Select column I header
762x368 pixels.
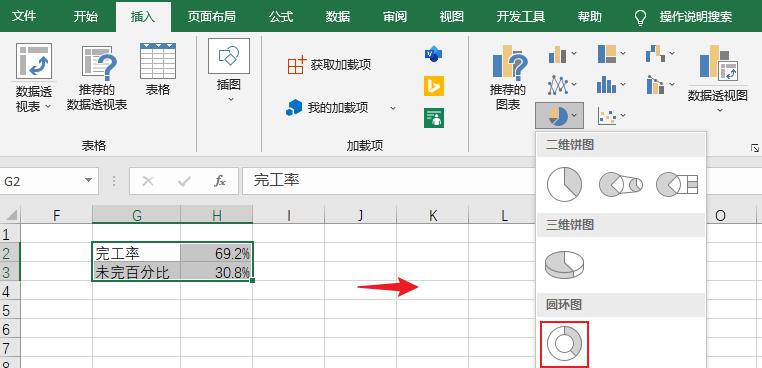[x=289, y=214]
